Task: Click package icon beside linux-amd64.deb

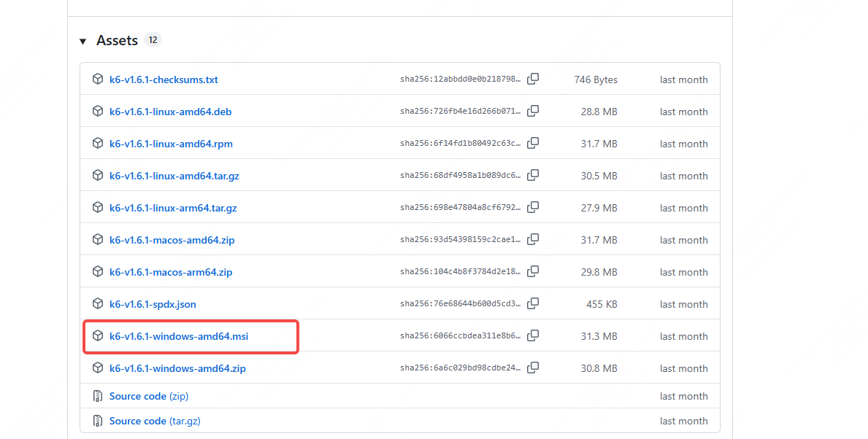Action: [x=98, y=111]
